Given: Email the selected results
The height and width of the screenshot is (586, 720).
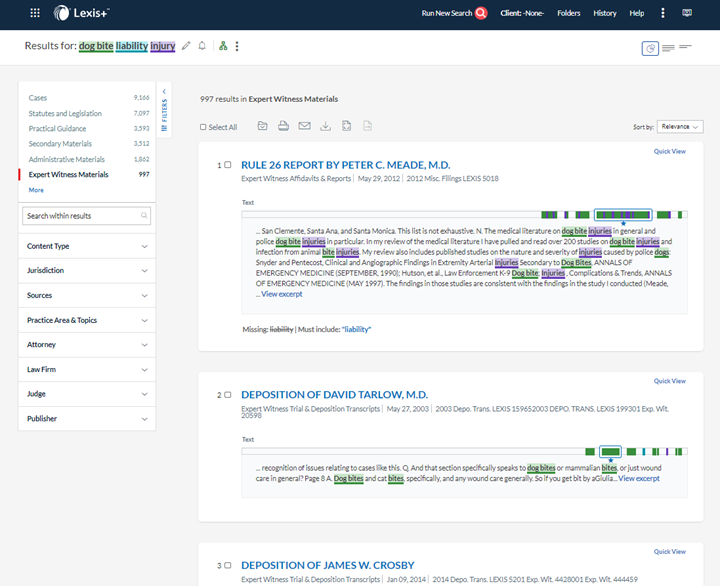Looking at the screenshot, I should [x=304, y=126].
